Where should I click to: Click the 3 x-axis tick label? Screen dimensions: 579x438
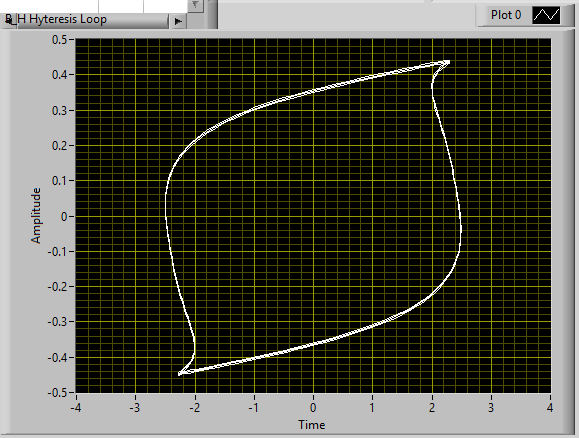click(491, 408)
